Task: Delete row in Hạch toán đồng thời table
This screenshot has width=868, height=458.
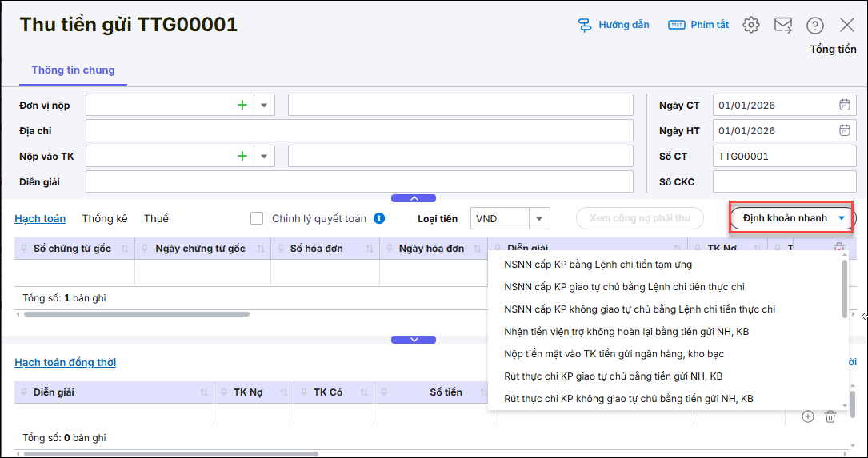Action: click(830, 416)
